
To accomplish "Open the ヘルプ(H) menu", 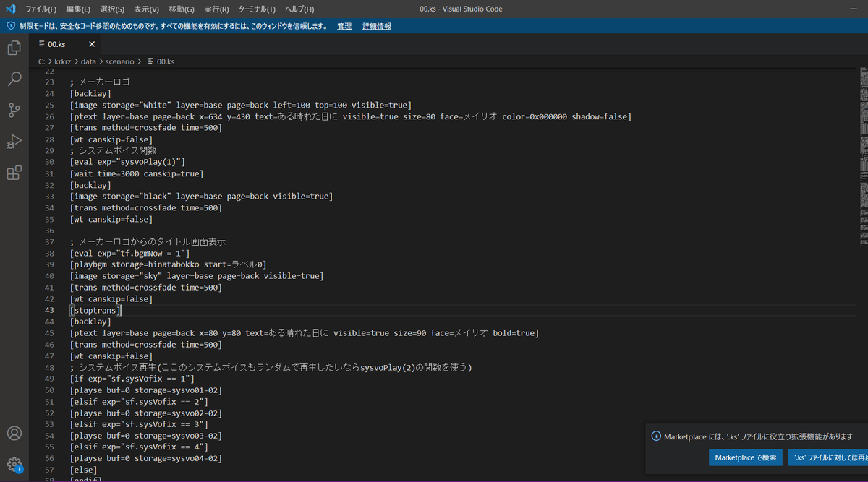I will 299,9.
